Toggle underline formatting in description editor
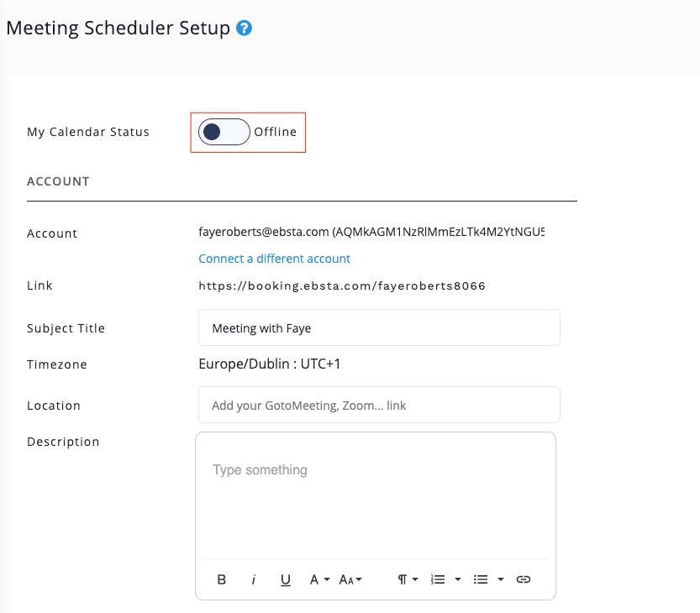700x613 pixels. (x=286, y=579)
